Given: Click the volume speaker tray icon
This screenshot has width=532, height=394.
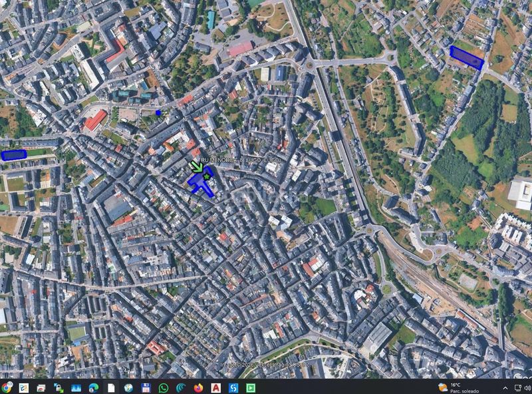Looking at the screenshot, I should (x=527, y=388).
